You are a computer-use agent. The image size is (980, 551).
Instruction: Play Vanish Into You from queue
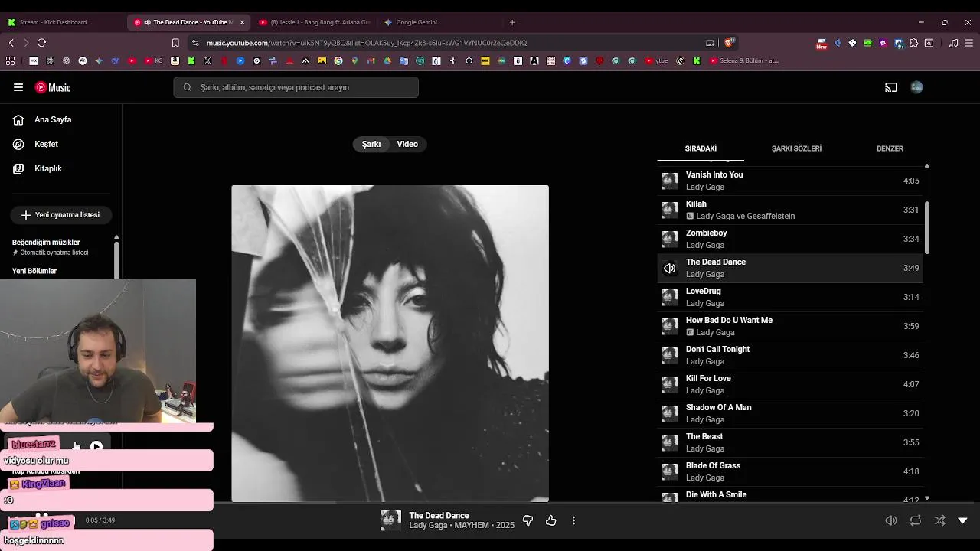click(790, 181)
